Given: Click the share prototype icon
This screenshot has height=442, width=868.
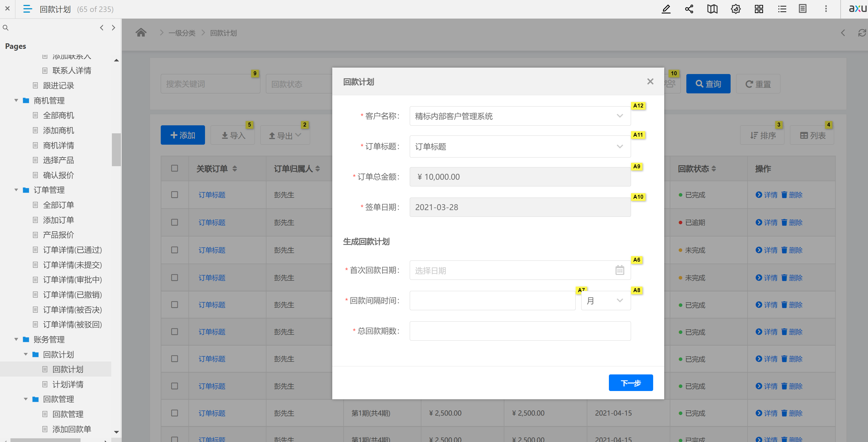Looking at the screenshot, I should coord(689,9).
